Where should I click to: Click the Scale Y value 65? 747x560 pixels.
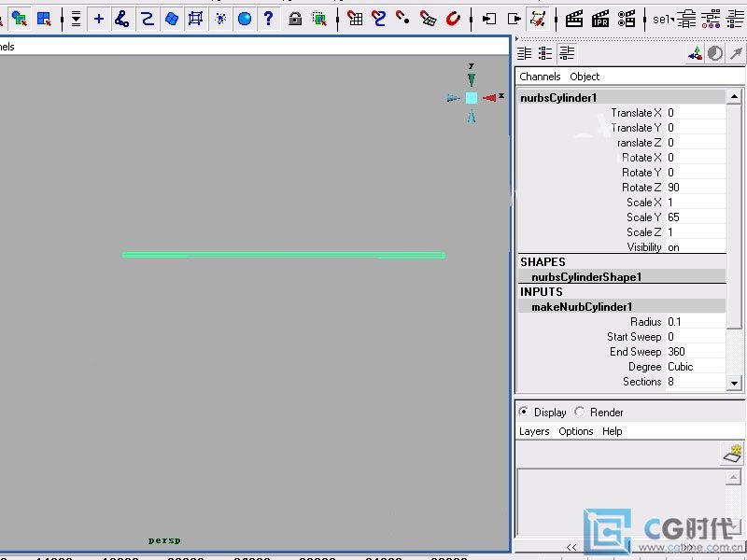[696, 217]
